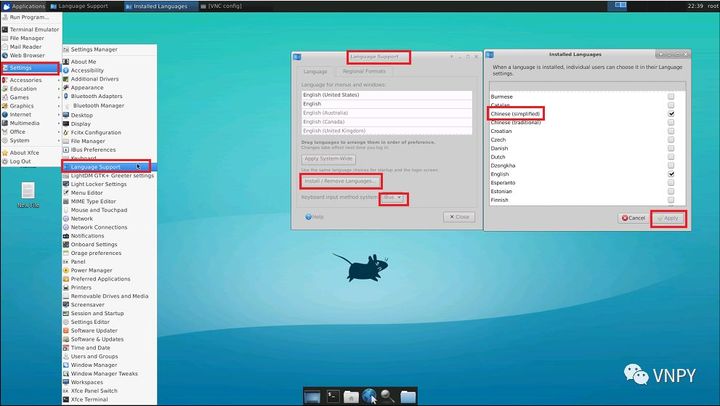Expand the Accessories submenu
The width and height of the screenshot is (720, 406).
point(30,80)
